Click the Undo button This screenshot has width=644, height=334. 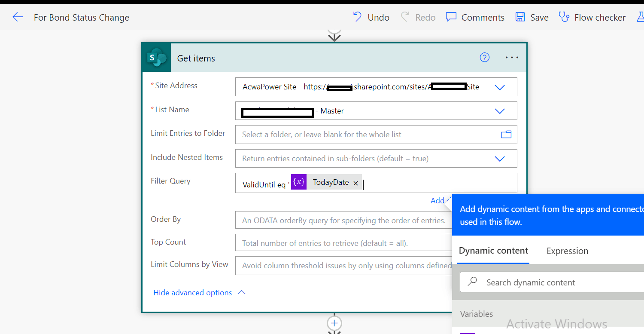[x=371, y=17]
